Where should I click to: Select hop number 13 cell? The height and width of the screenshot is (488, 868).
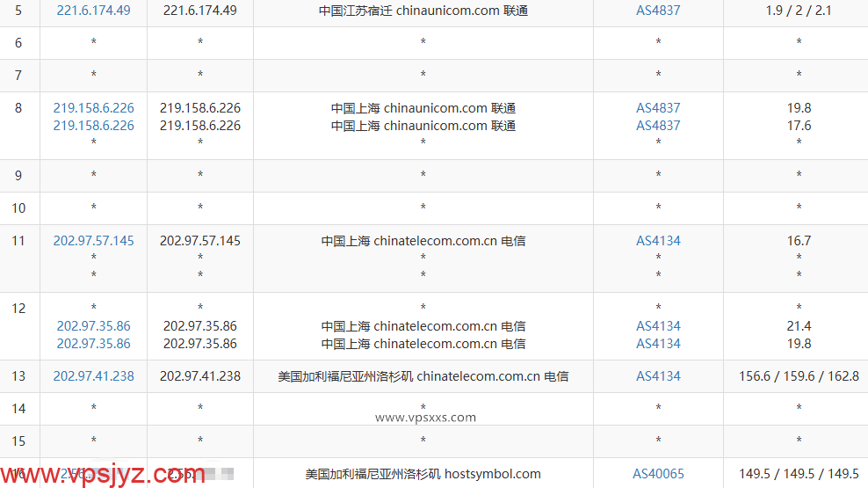(18, 376)
